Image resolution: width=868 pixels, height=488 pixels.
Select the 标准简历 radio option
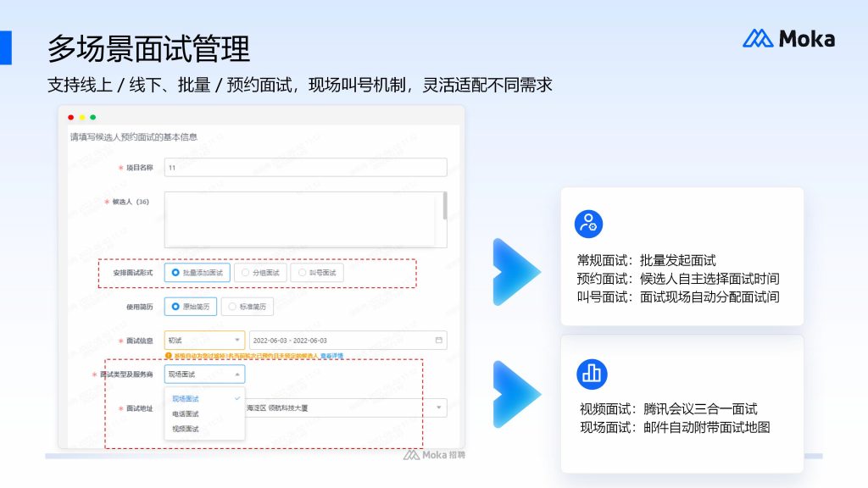[247, 307]
